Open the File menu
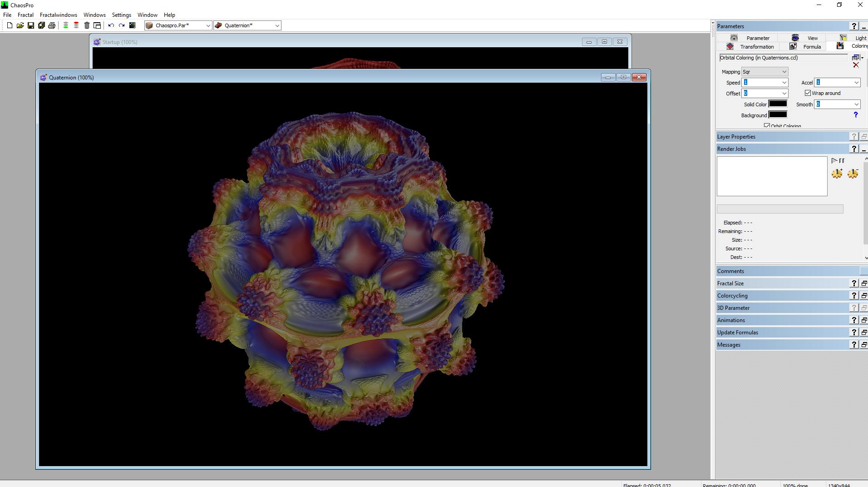This screenshot has width=868, height=487. [7, 15]
